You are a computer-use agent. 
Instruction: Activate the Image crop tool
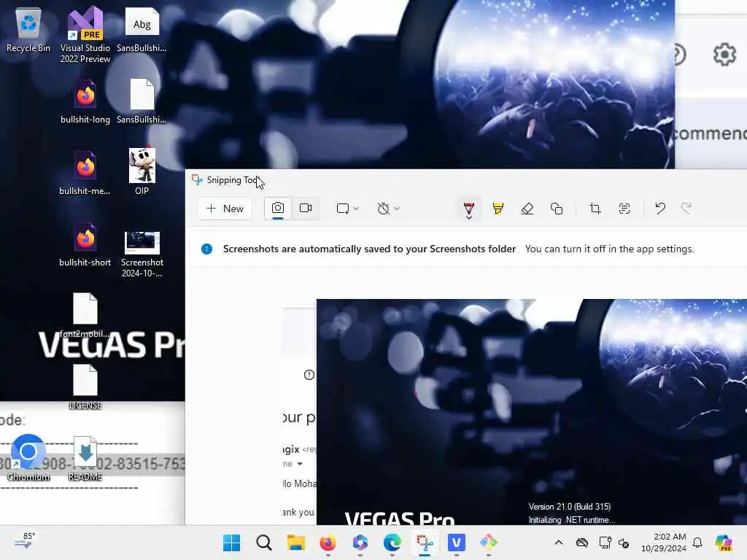[595, 209]
